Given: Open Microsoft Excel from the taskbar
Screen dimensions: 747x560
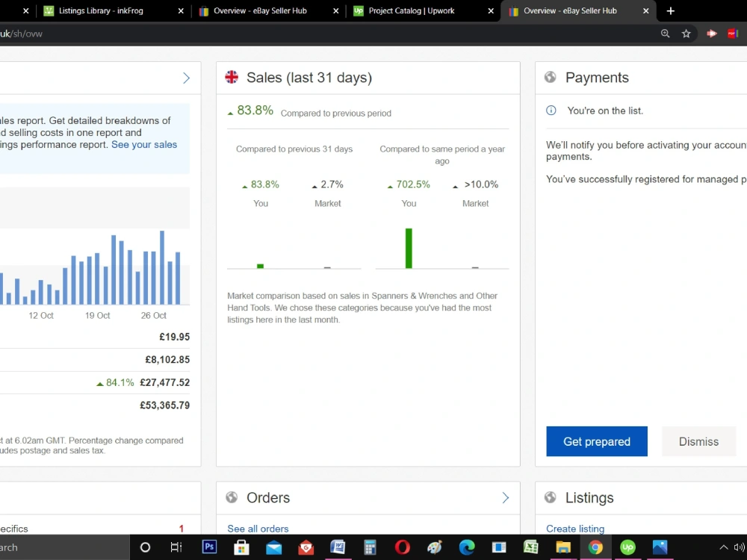Looking at the screenshot, I should point(530,547).
